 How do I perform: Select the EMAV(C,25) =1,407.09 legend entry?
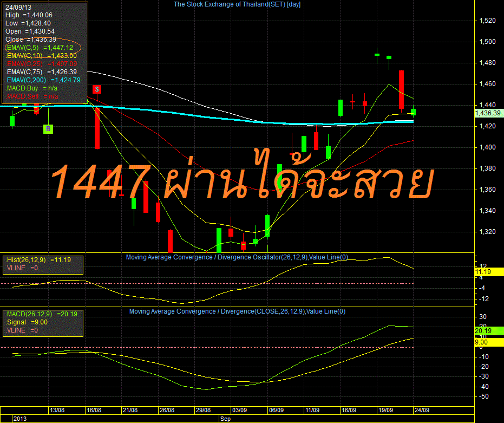[41, 64]
